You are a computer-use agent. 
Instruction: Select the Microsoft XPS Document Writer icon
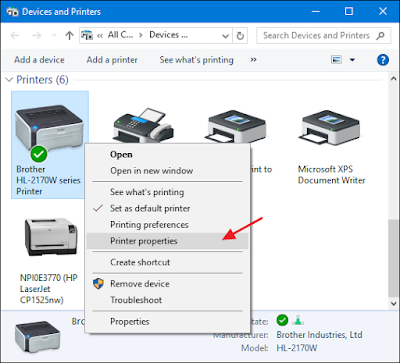coord(330,127)
